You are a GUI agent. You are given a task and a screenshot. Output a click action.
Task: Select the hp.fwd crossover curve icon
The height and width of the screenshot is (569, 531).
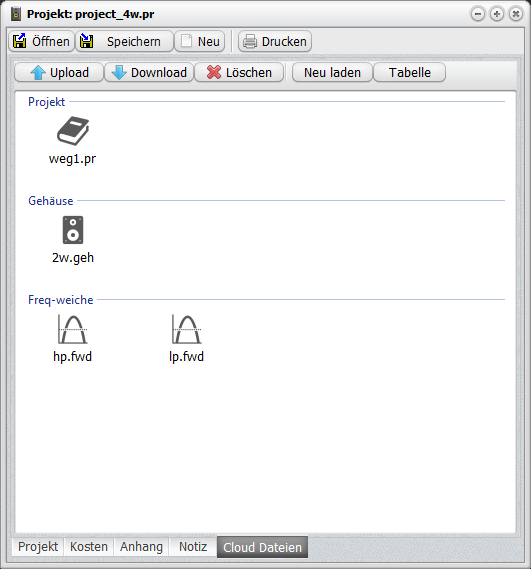pyautogui.click(x=73, y=329)
